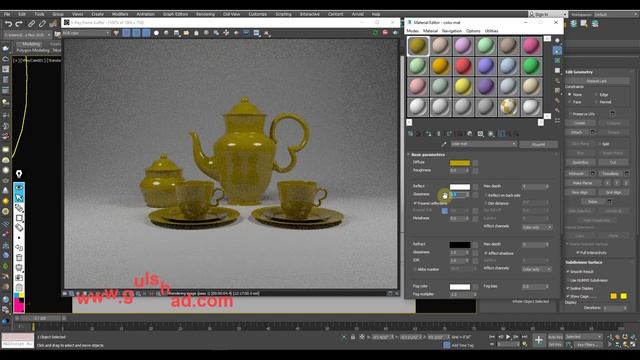Open the frame buffer channel dropdown
Viewport: 640px width, 360px height.
pyautogui.click(x=86, y=33)
